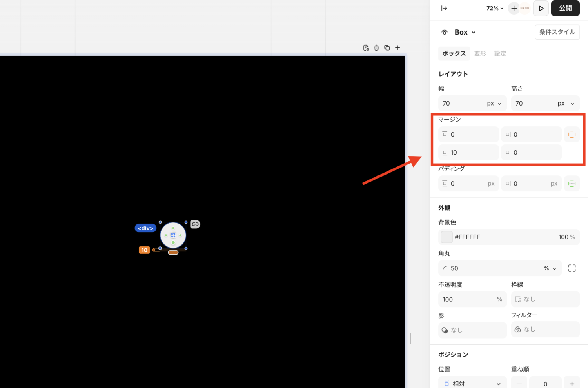Toggle the Box visibility eye icon

(x=445, y=32)
